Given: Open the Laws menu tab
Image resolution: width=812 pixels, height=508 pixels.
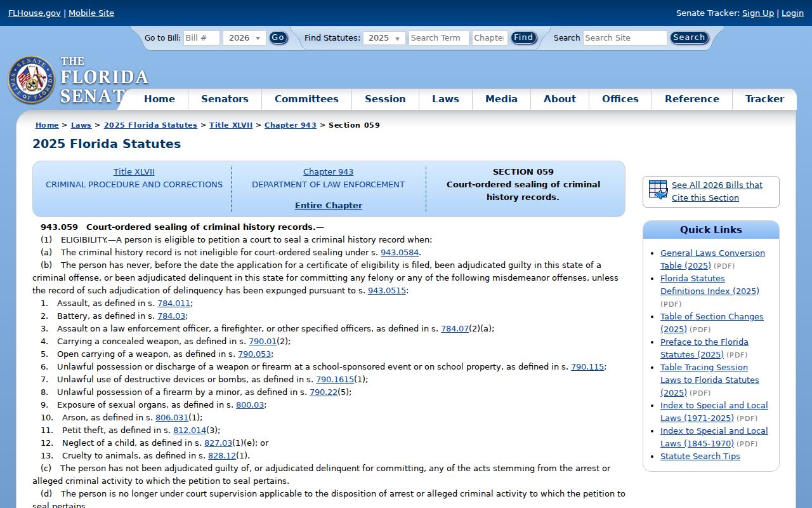Looking at the screenshot, I should 445,99.
